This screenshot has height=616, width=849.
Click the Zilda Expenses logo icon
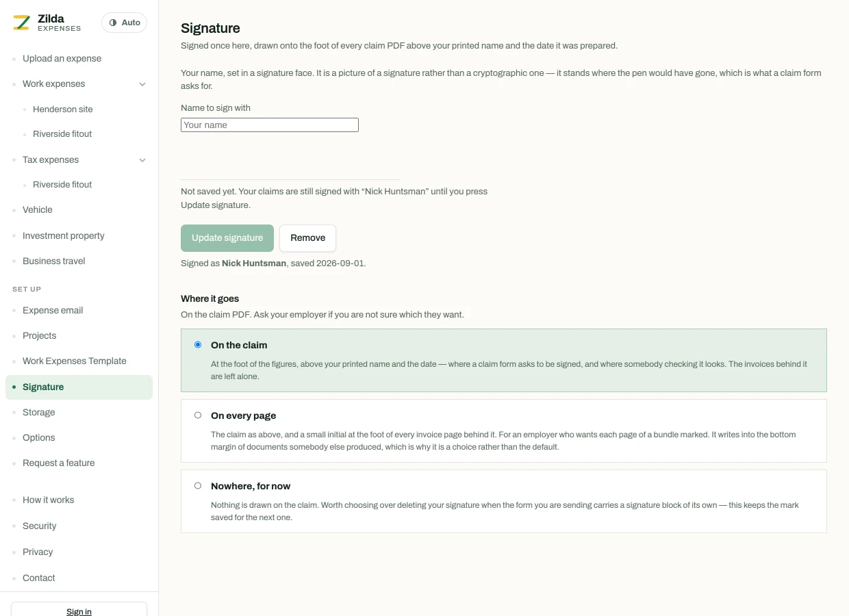click(x=22, y=23)
